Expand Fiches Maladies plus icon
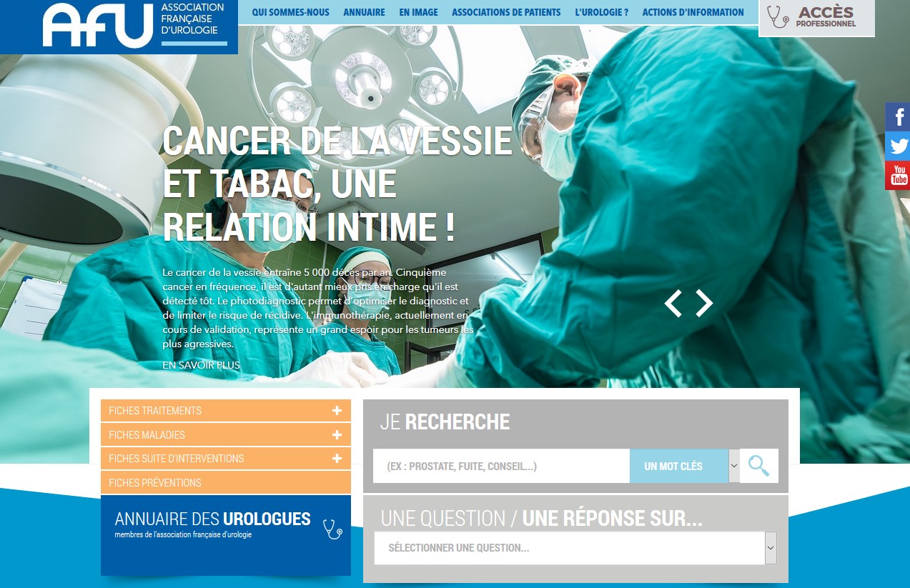Screen dimensions: 910x588 tap(337, 434)
